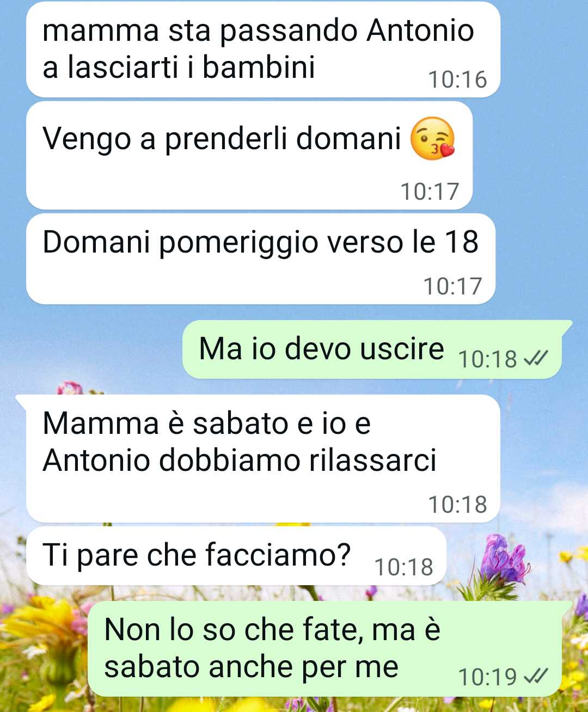Tap the 10:18 timestamp beside 'Ma io devo uscire'
The width and height of the screenshot is (588, 712).
coord(487,359)
